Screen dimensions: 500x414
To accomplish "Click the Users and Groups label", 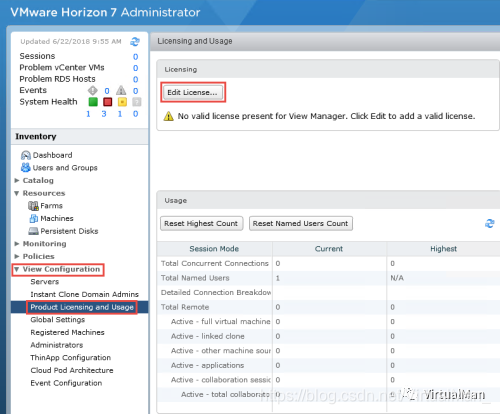I will coord(65,168).
